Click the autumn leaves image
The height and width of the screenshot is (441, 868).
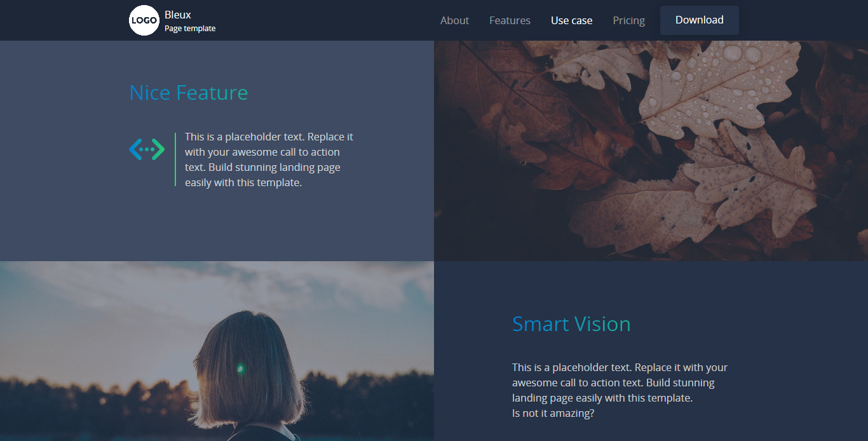651,151
